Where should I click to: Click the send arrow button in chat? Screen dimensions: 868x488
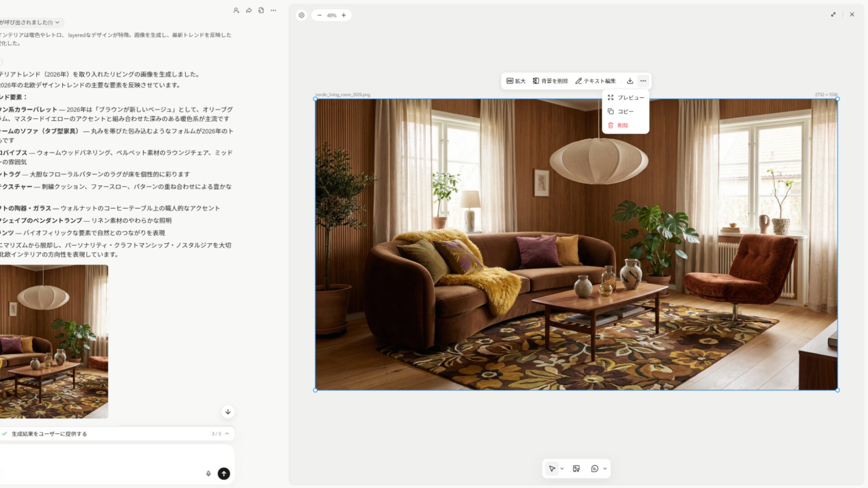tap(224, 473)
